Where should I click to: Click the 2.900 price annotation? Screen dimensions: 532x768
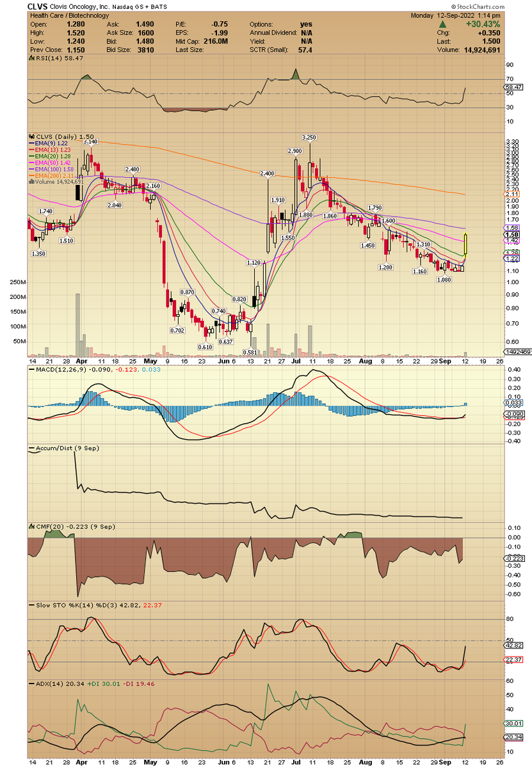295,150
